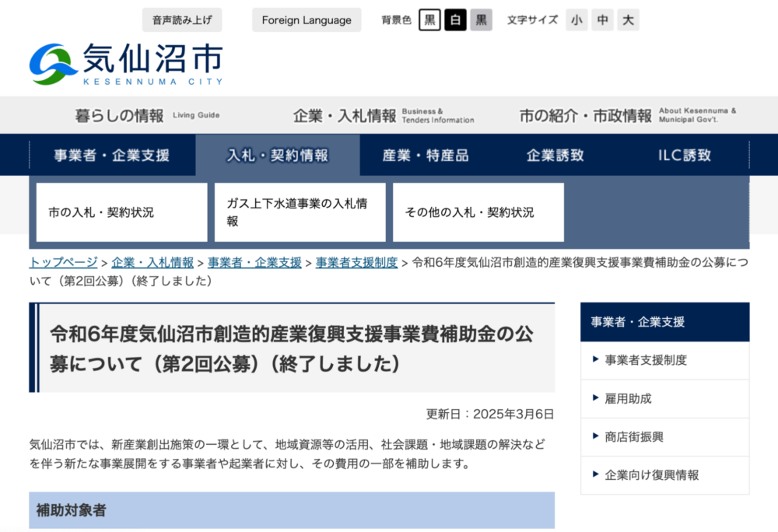Select gray background color swatch
This screenshot has height=532, width=778.
482,19
